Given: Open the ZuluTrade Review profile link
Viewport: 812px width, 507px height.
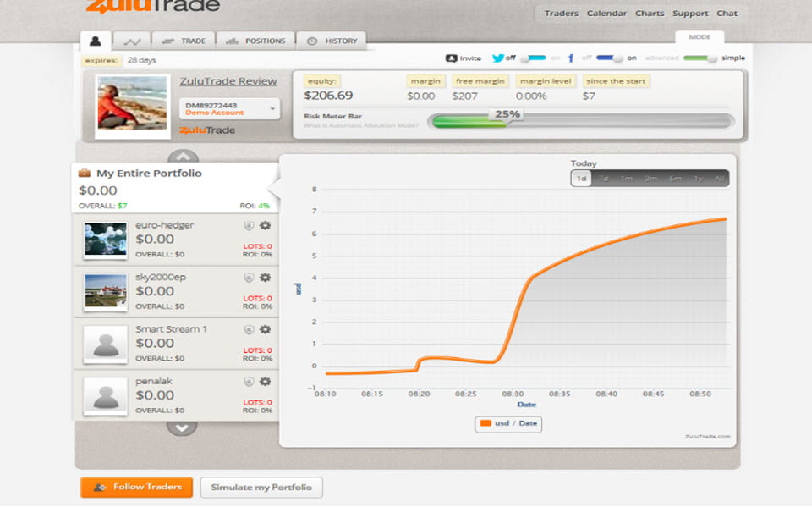Looking at the screenshot, I should click(228, 81).
